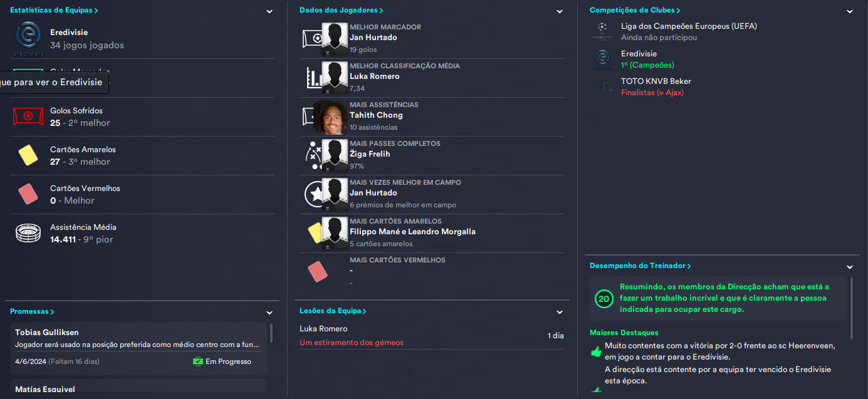Click the Finalistas (v Ajax) cup result
The height and width of the screenshot is (399, 868).
tap(652, 93)
